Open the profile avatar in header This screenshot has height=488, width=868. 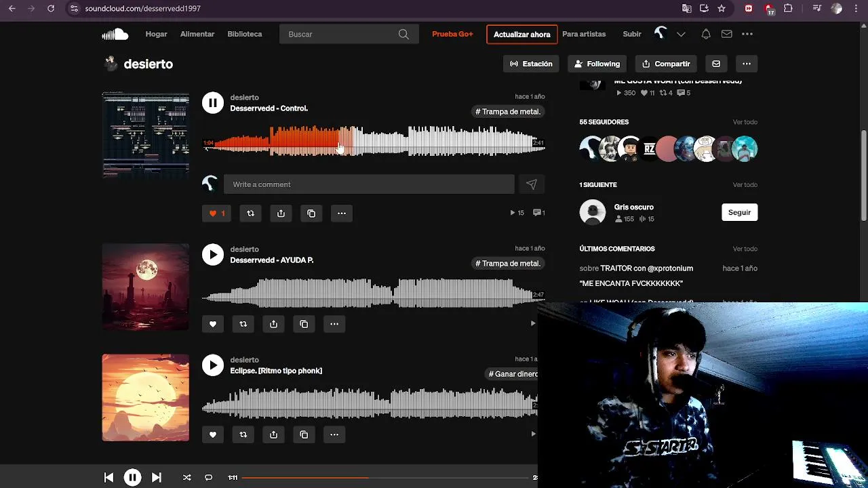pos(660,33)
